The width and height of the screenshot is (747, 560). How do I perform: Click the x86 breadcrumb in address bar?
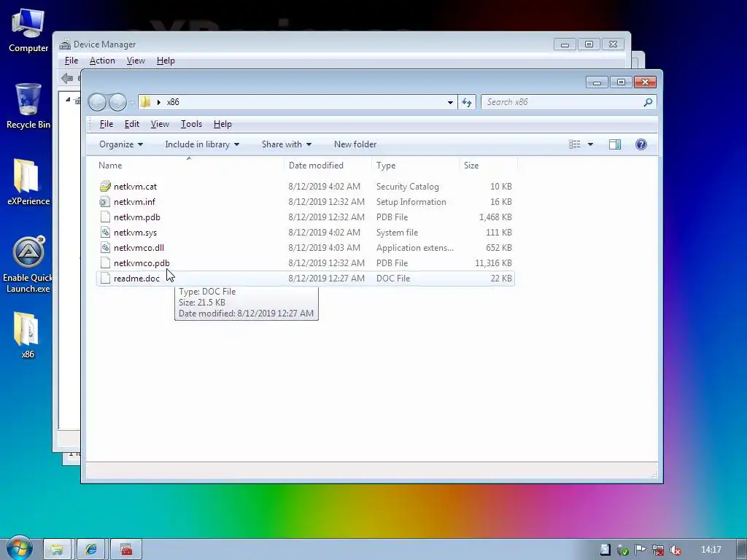[173, 102]
